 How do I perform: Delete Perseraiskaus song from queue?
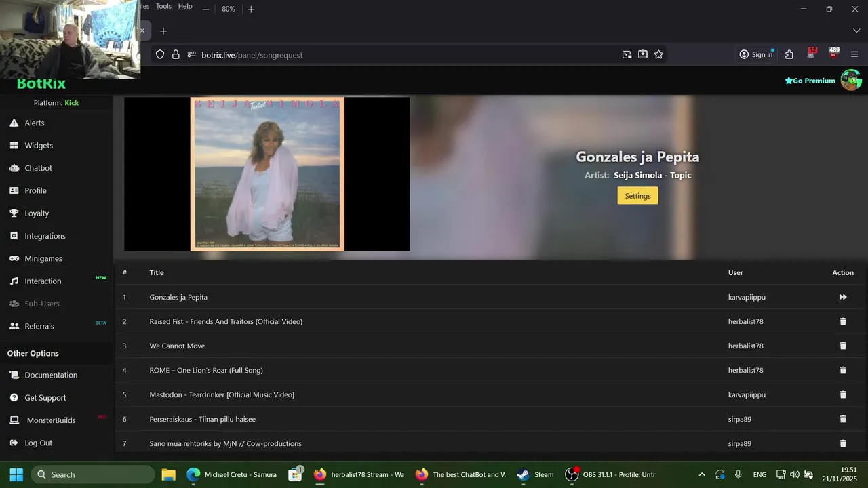(x=843, y=419)
